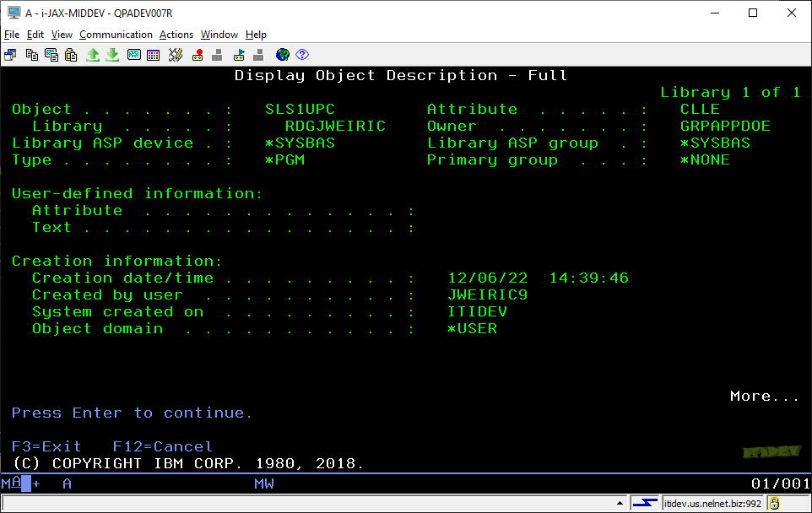This screenshot has width=812, height=513.
Task: Copy the selected screen text
Action: pyautogui.click(x=30, y=54)
